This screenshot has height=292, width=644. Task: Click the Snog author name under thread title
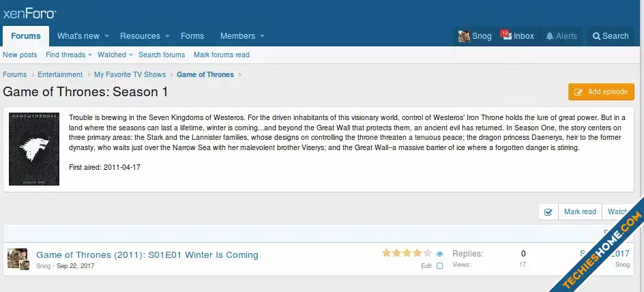point(44,266)
